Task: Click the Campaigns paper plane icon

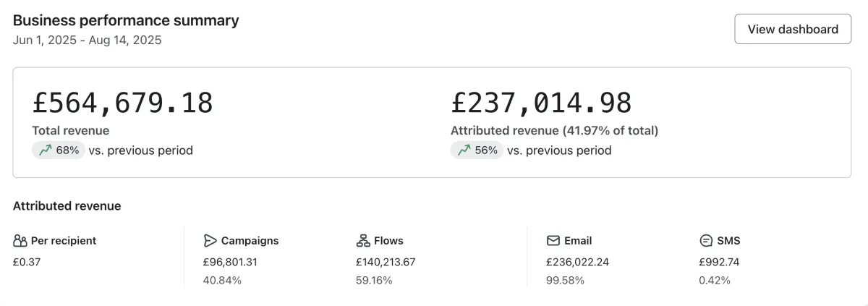Action: click(x=210, y=241)
